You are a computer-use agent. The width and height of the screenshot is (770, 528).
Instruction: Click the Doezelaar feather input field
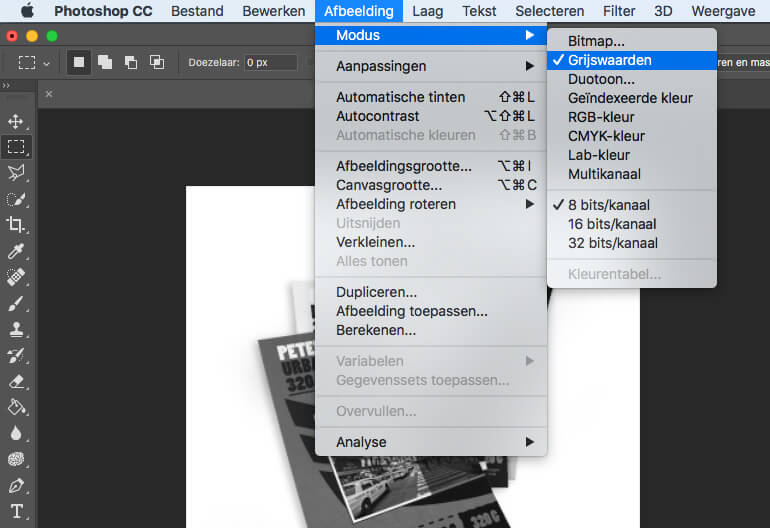click(x=271, y=63)
